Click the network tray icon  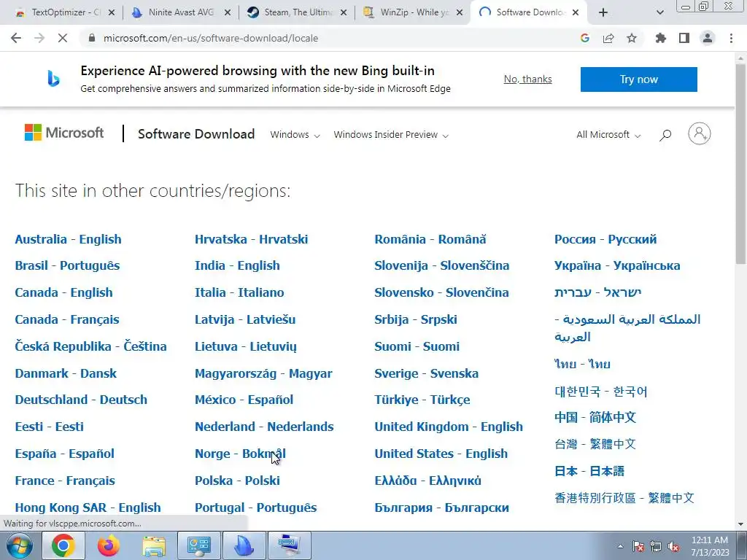click(x=656, y=546)
